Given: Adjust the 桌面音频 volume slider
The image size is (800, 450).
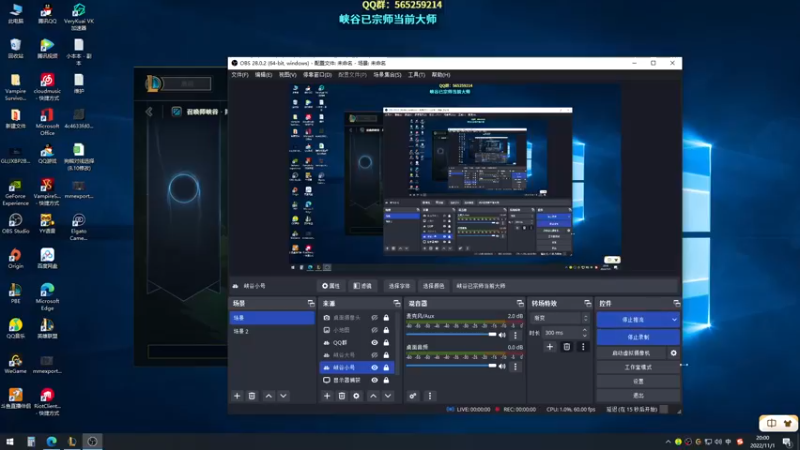Looking at the screenshot, I should (x=452, y=366).
